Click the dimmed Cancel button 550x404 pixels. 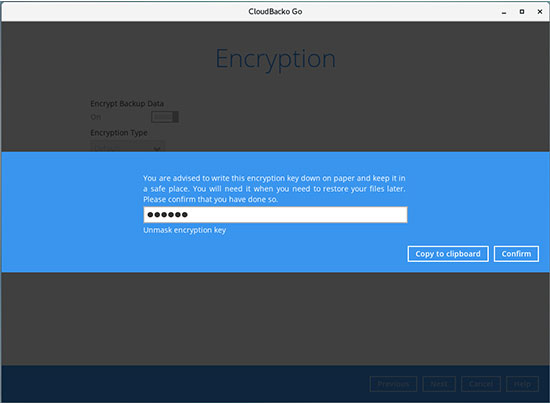click(x=481, y=384)
